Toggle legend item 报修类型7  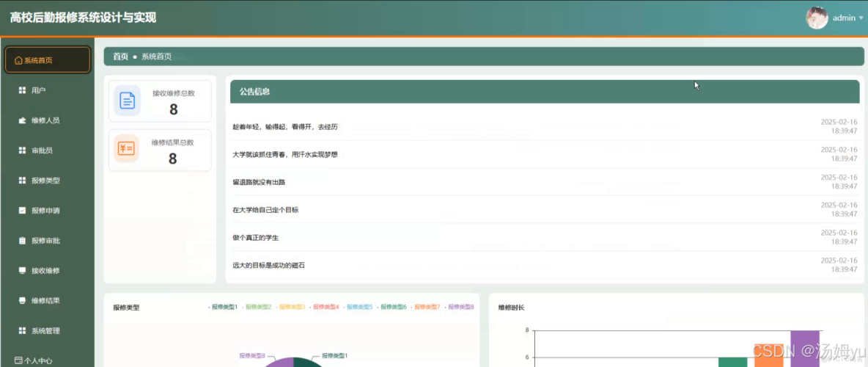click(426, 307)
